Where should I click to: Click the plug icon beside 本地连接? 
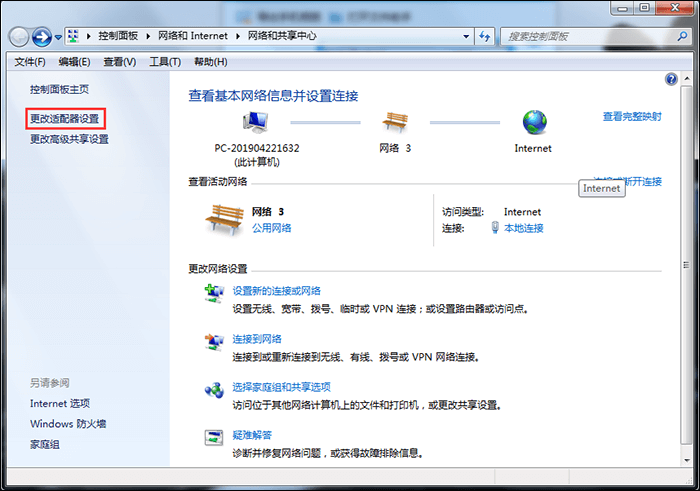click(495, 227)
